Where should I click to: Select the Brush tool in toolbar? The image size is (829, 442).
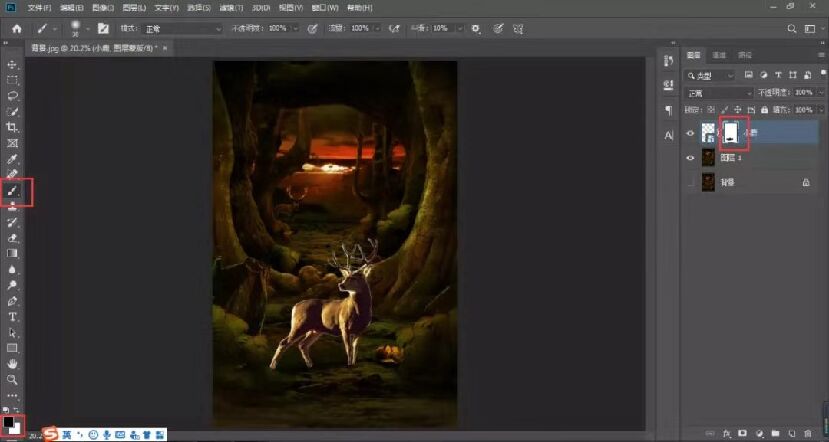(x=13, y=191)
